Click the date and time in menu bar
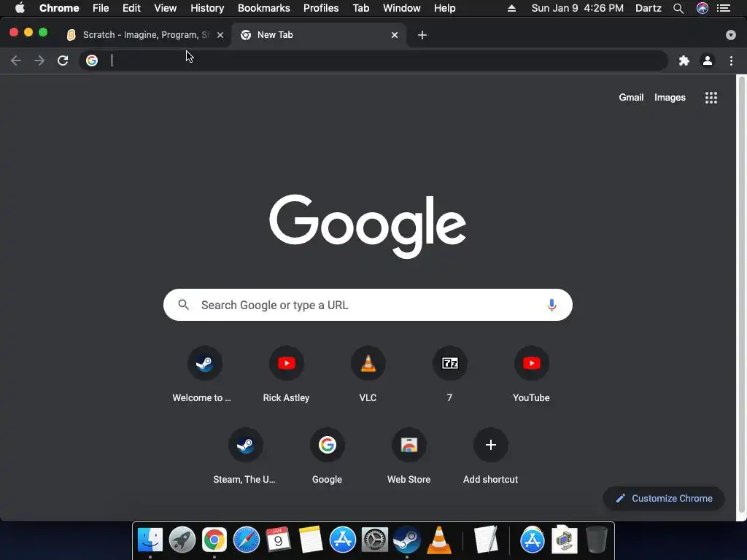Screen dimensions: 747x560 (x=577, y=8)
